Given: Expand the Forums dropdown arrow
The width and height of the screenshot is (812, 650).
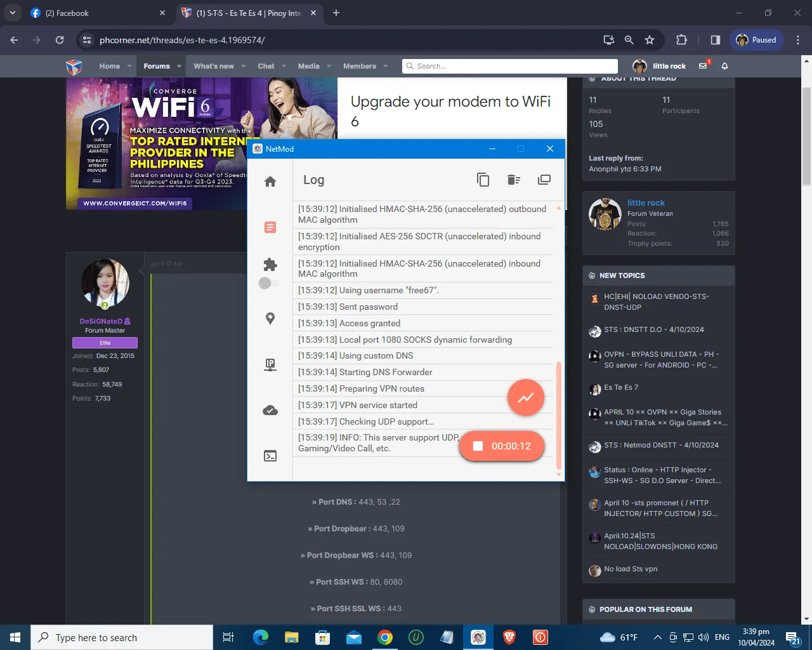Looking at the screenshot, I should coord(179,66).
